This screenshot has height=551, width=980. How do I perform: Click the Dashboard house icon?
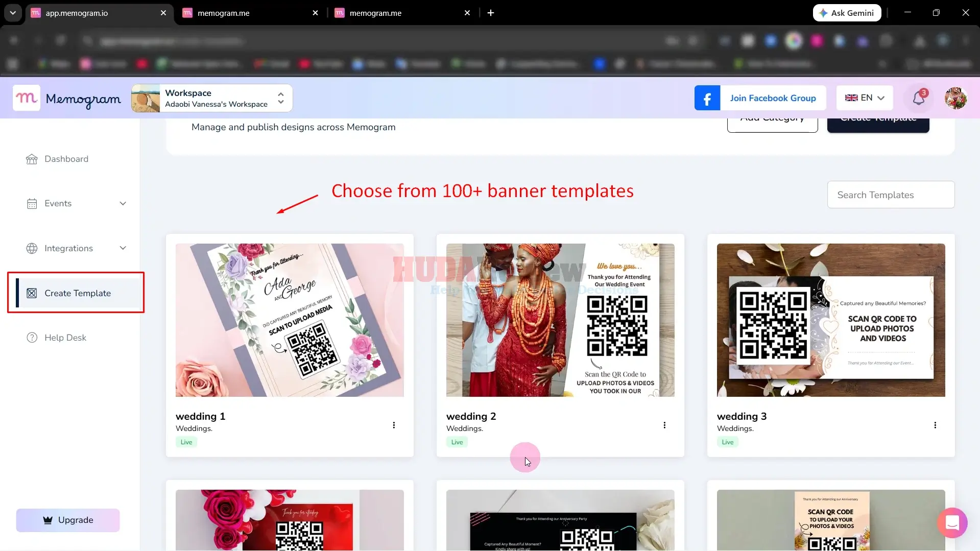[32, 159]
